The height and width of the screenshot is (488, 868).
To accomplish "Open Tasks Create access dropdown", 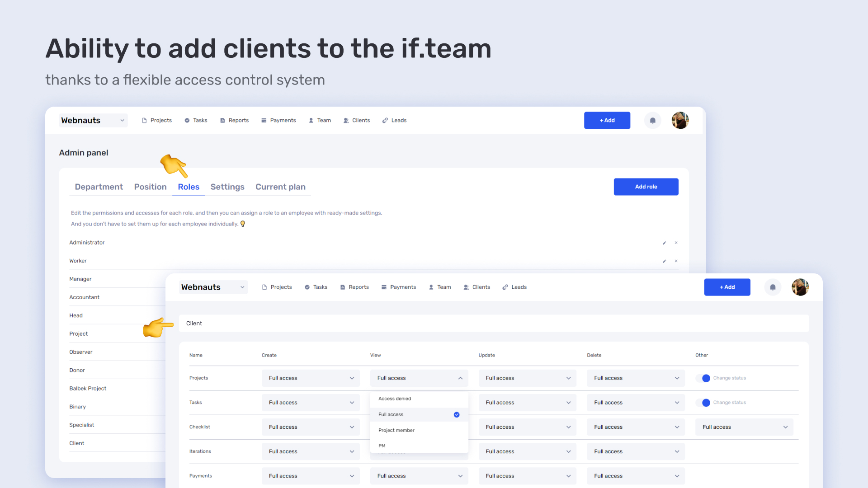I will point(311,403).
